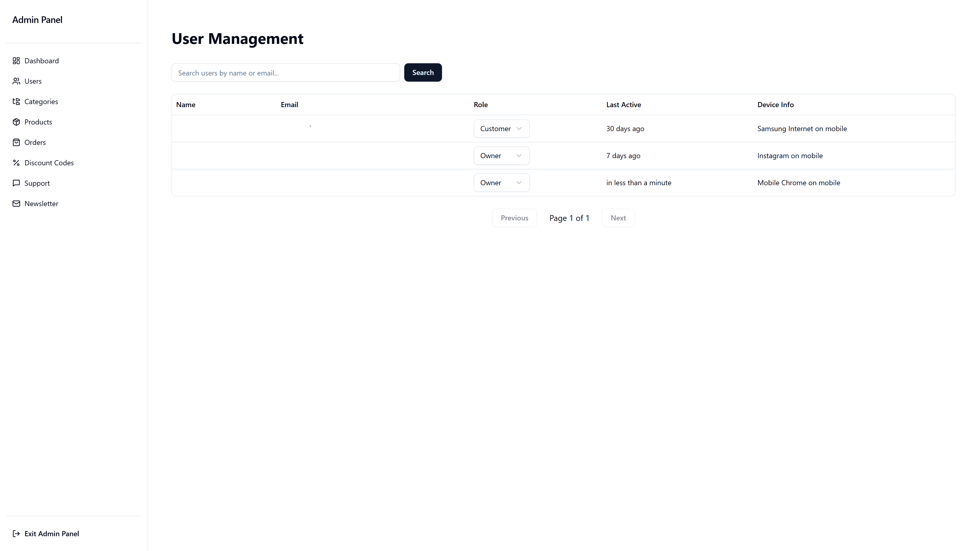The image size is (980, 551).
Task: Click the Next page button
Action: tap(618, 218)
